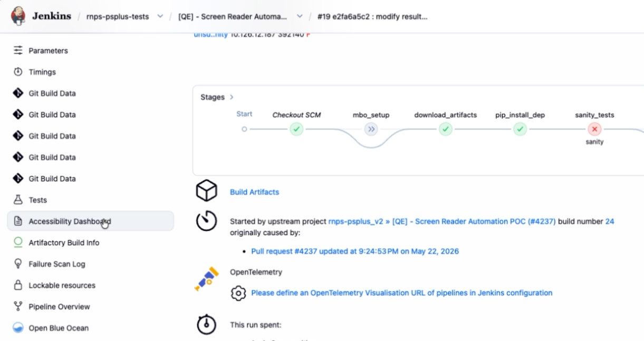Click the pip_install_dep success checkmark
Screen dimensions: 644x341
click(x=520, y=129)
